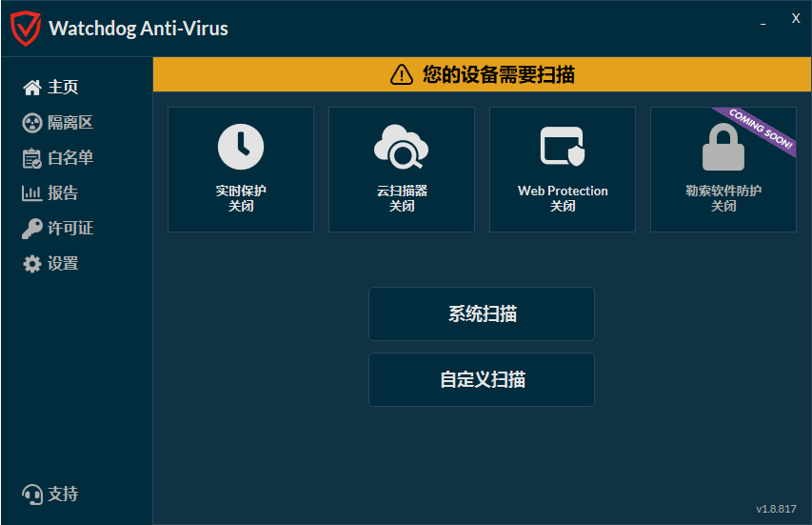Screen dimensions: 812x525
Task: Start a 系统扫描 system scan
Action: tap(482, 314)
